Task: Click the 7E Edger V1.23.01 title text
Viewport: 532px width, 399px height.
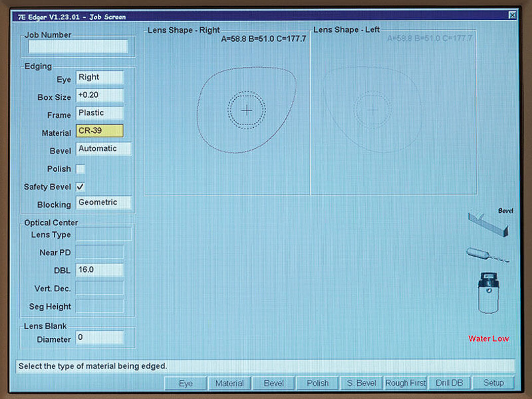Action: tap(71, 17)
